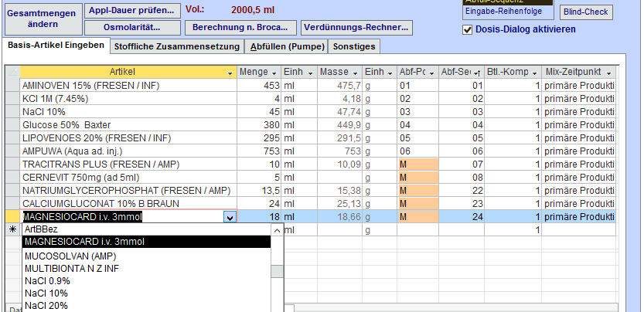
Task: Open Appl-Dauer prüfen dialog
Action: pos(132,11)
